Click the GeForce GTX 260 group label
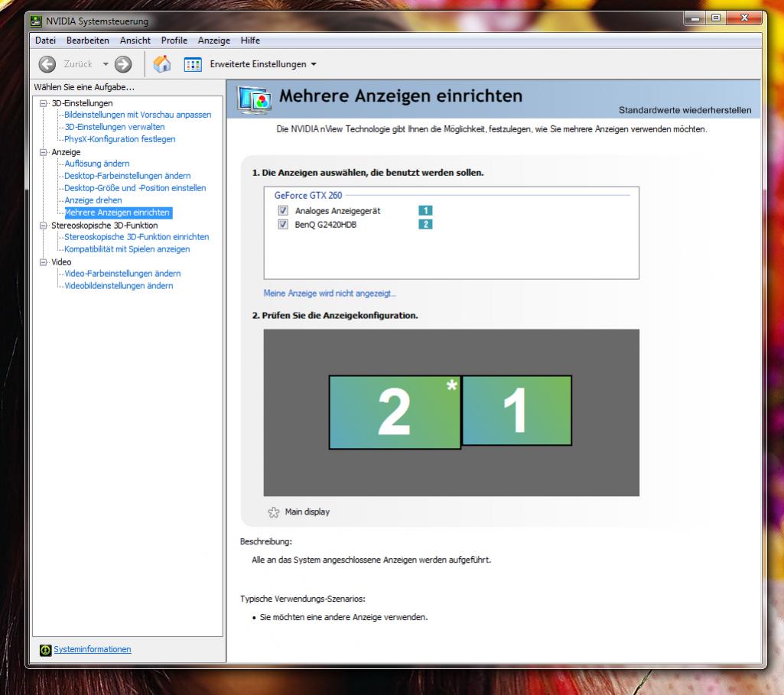The height and width of the screenshot is (695, 784). pos(308,196)
